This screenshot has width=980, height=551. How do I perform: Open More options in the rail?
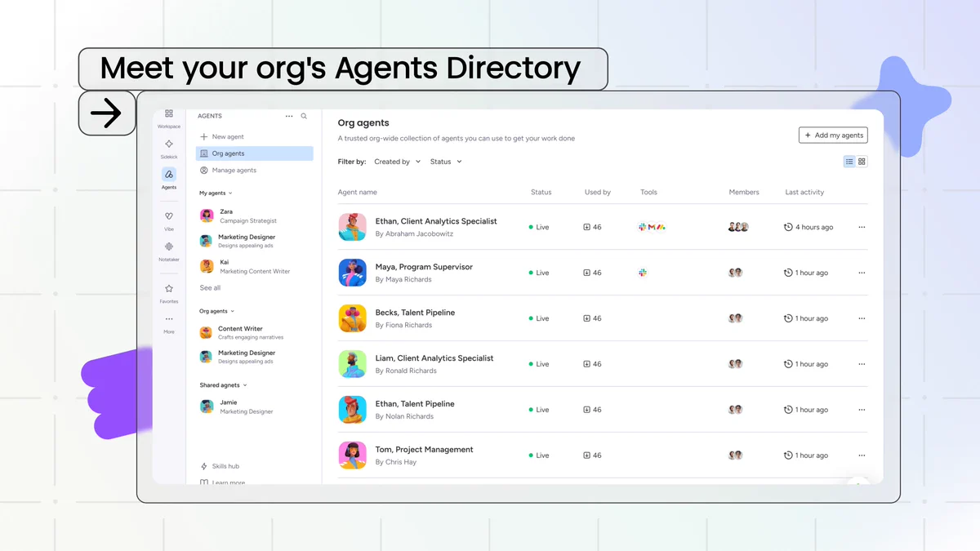(x=169, y=323)
